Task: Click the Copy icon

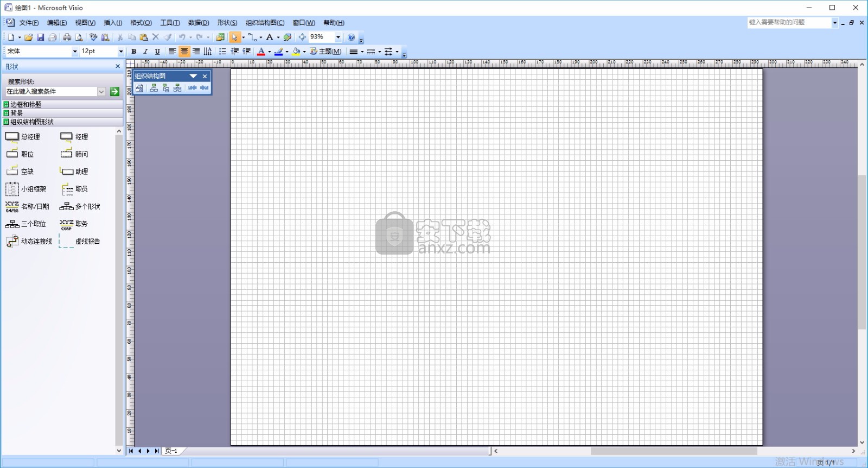Action: [132, 37]
